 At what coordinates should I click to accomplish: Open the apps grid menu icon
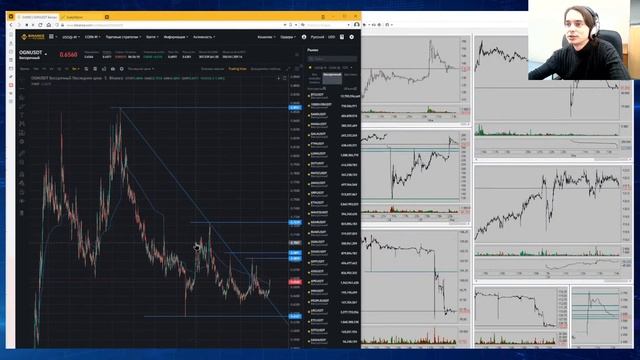point(51,37)
